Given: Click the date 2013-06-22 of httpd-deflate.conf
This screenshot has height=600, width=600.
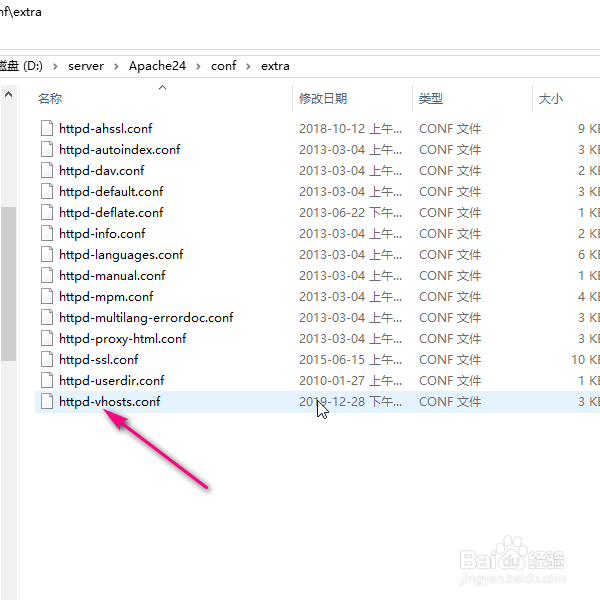Looking at the screenshot, I should click(350, 213).
